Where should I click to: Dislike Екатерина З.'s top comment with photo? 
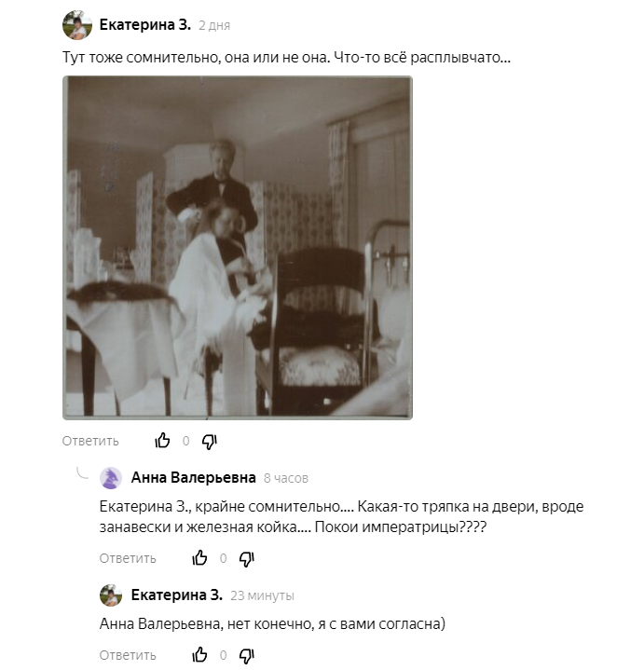tap(210, 442)
